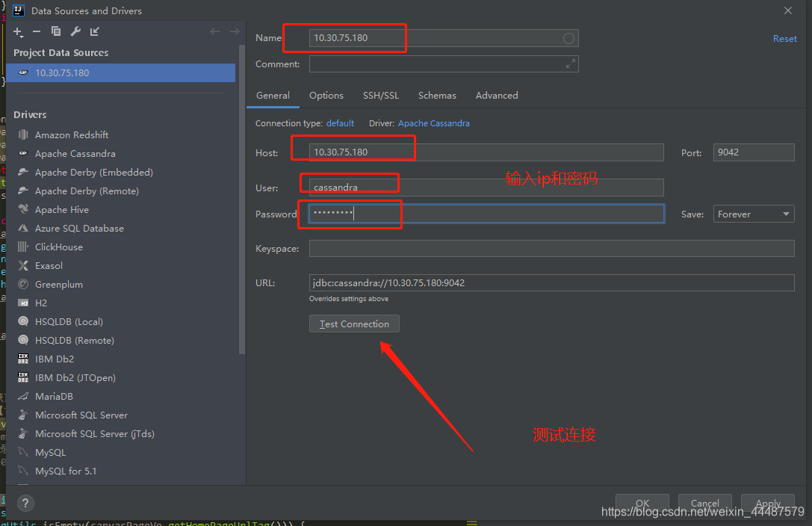
Task: Open driver settings wrench icon
Action: 75,31
